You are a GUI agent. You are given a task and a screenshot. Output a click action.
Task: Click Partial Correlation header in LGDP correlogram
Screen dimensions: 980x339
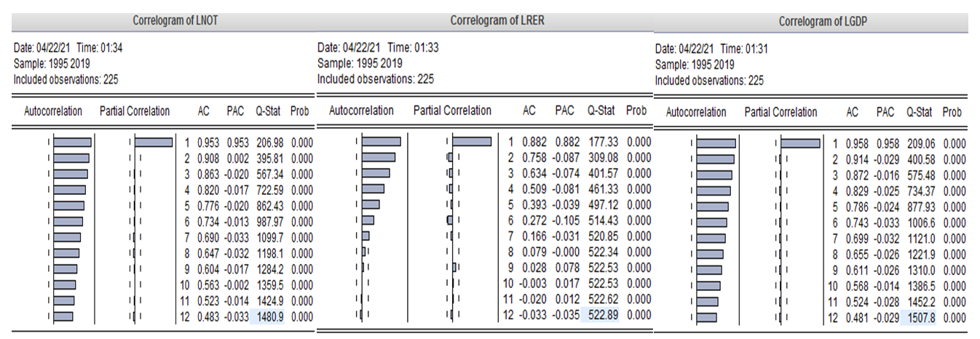tap(781, 113)
